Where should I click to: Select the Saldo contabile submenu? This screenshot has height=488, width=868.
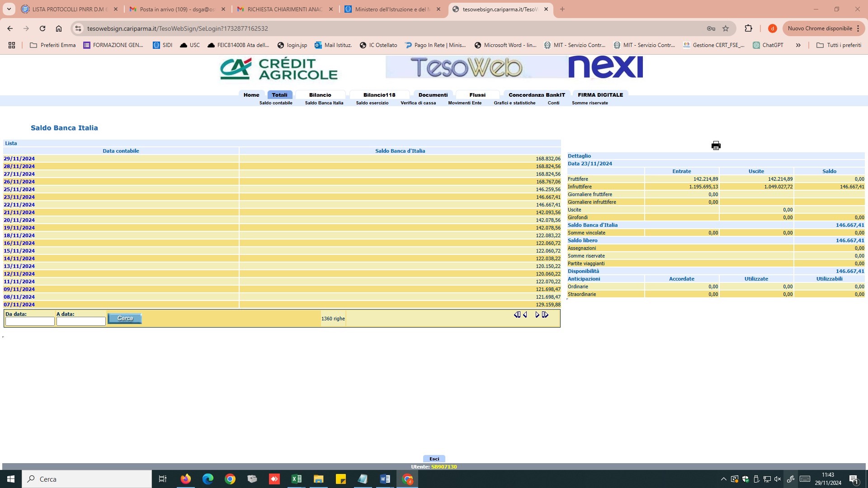276,103
